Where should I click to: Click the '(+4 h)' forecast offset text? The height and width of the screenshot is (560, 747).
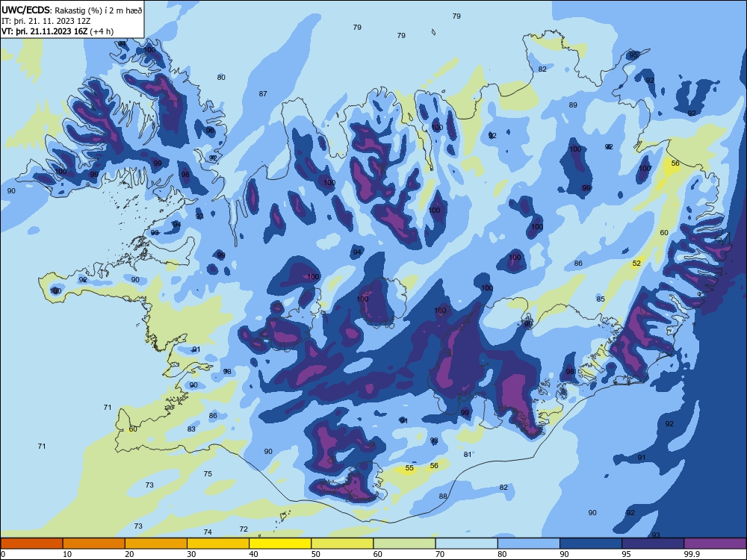click(x=102, y=31)
